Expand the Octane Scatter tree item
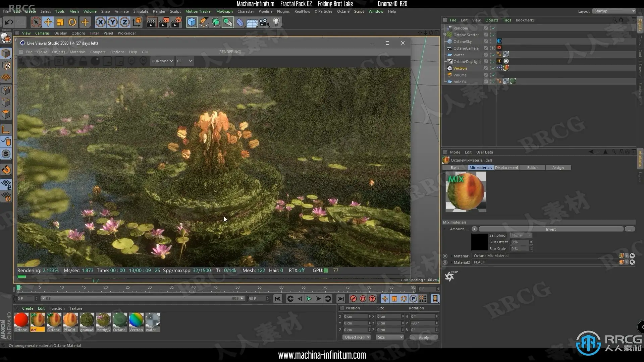The image size is (644, 362). 444,35
